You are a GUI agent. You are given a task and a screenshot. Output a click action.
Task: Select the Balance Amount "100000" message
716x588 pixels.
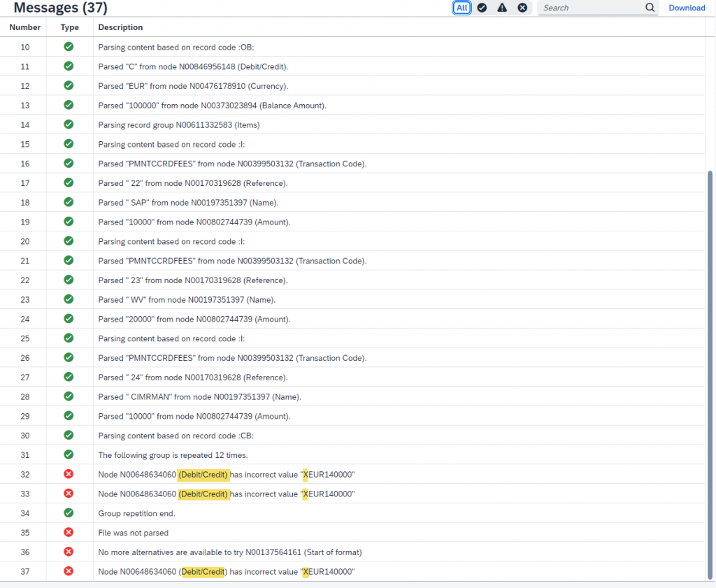213,106
